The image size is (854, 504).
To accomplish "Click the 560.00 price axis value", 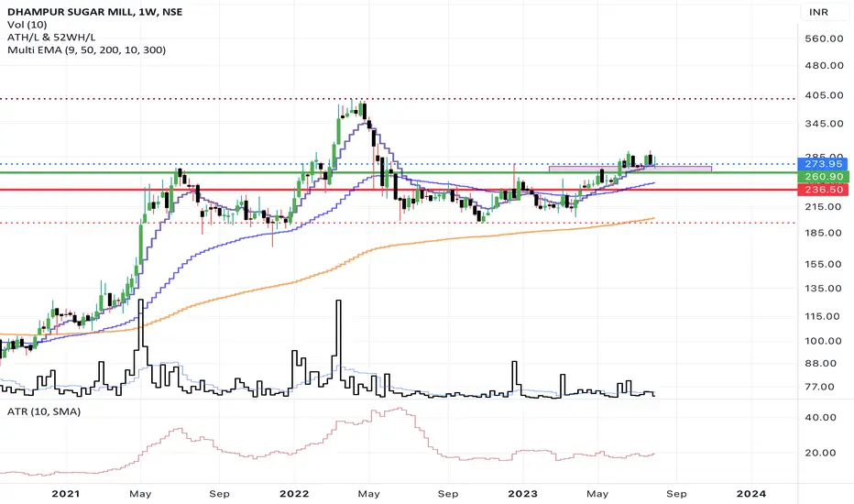I will click(824, 38).
